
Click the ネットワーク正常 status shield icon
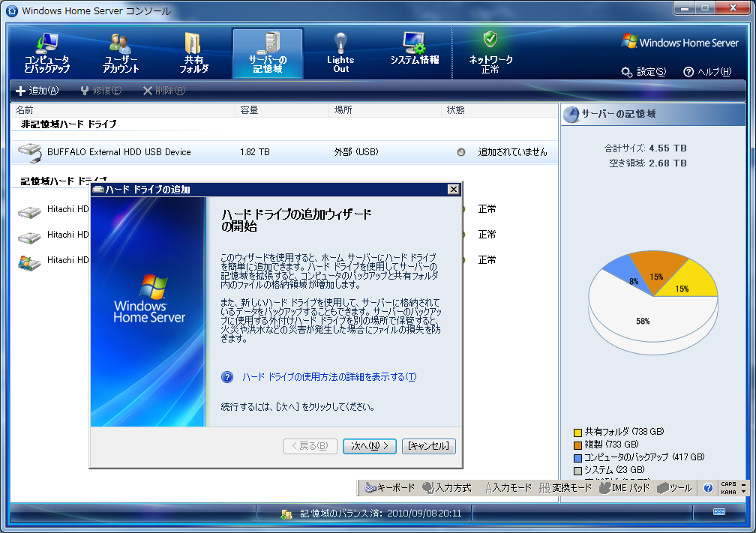coord(490,39)
